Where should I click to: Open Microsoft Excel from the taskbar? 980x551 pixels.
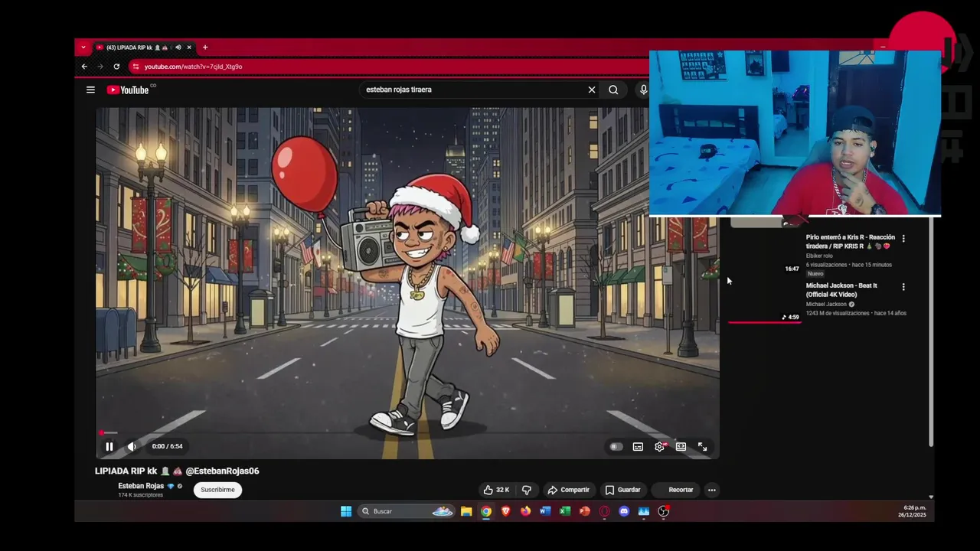(565, 511)
